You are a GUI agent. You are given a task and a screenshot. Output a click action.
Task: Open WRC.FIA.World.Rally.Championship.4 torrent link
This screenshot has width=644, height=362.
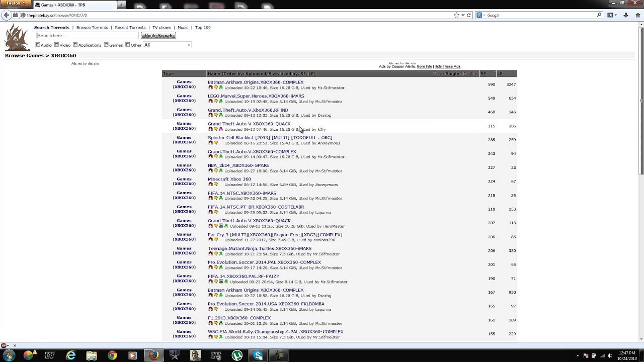(x=276, y=332)
